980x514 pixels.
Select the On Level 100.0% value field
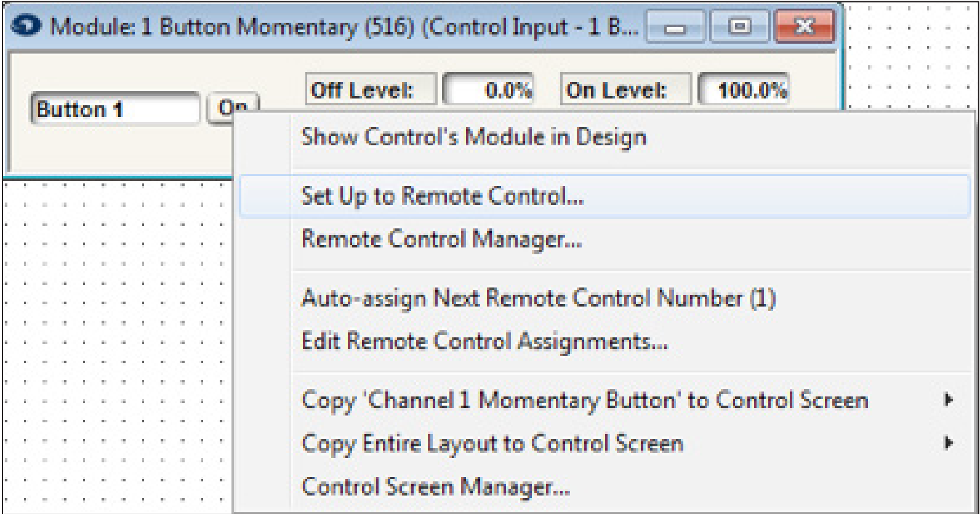point(743,90)
